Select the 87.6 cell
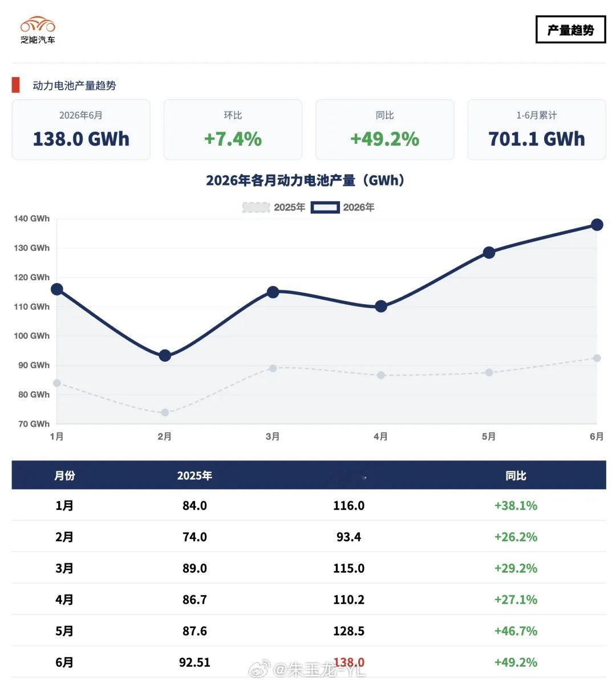 point(194,631)
